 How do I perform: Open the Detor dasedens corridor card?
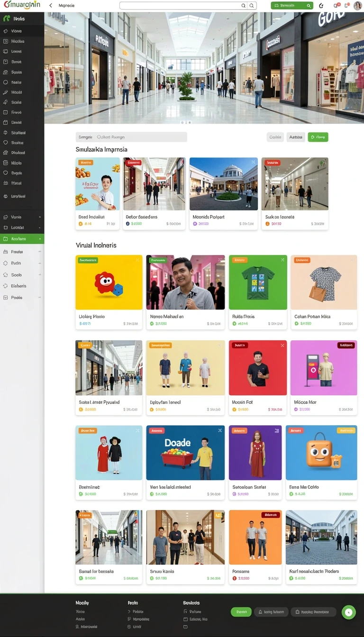[x=154, y=193]
